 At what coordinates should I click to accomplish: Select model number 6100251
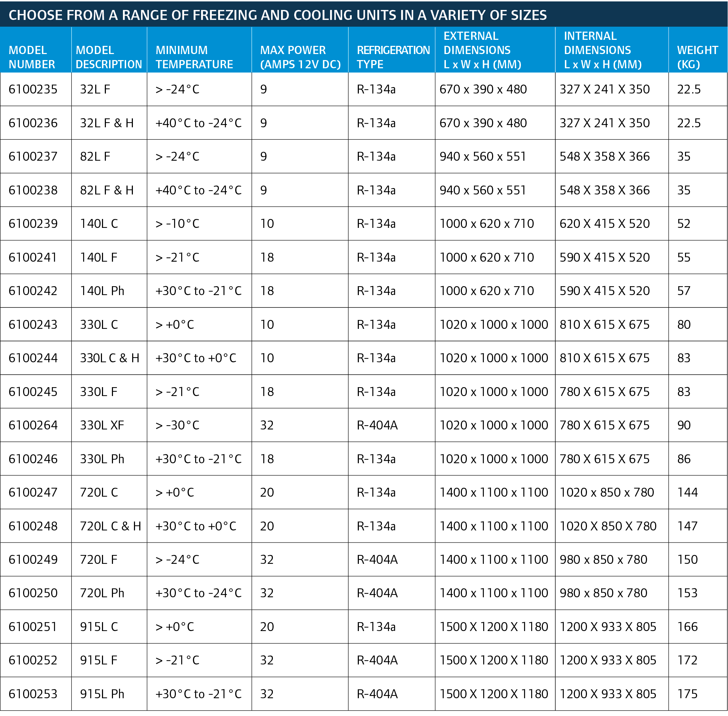pyautogui.click(x=33, y=627)
